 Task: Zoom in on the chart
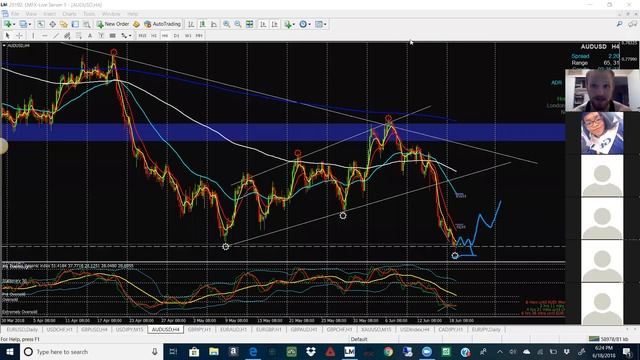[227, 24]
